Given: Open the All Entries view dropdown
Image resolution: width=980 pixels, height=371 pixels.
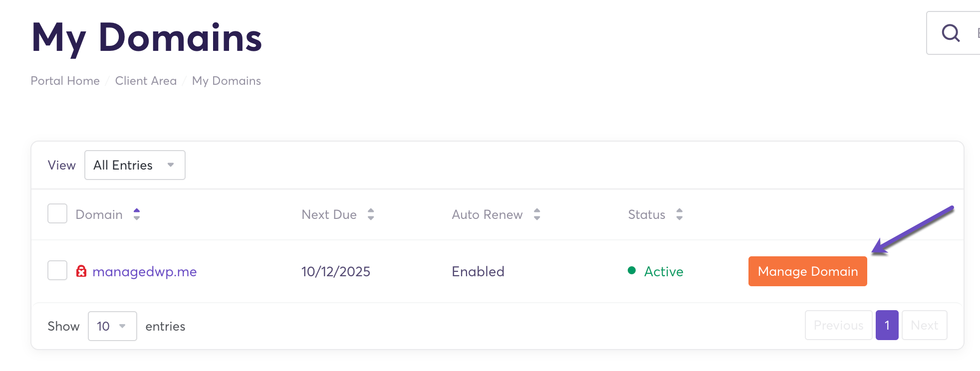Looking at the screenshot, I should coord(135,165).
